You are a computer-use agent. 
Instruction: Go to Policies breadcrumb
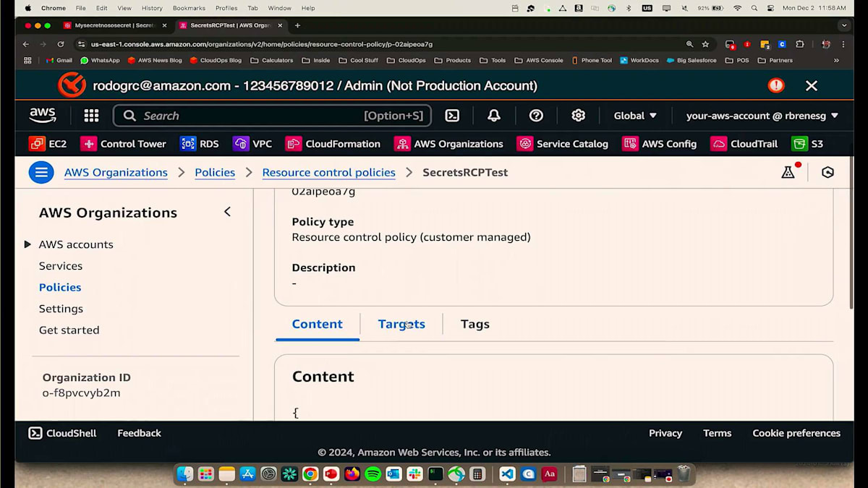pos(215,172)
